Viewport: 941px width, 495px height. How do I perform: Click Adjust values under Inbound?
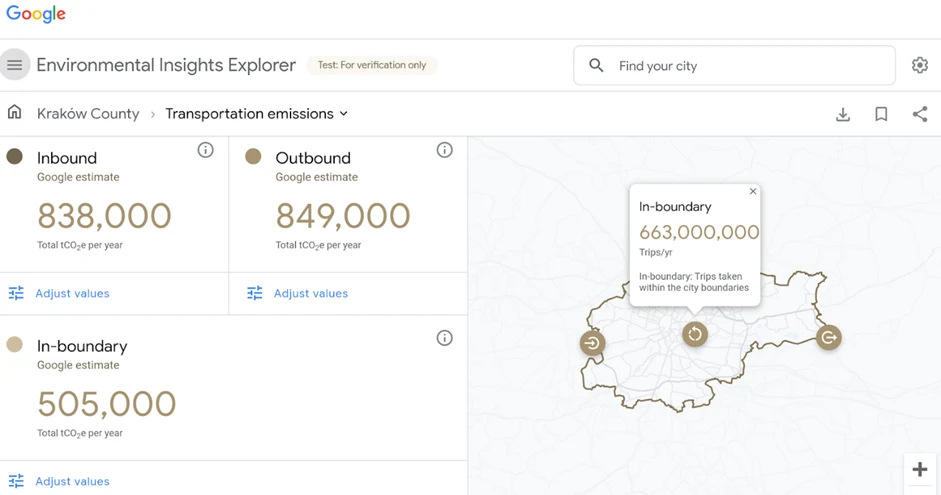[72, 293]
